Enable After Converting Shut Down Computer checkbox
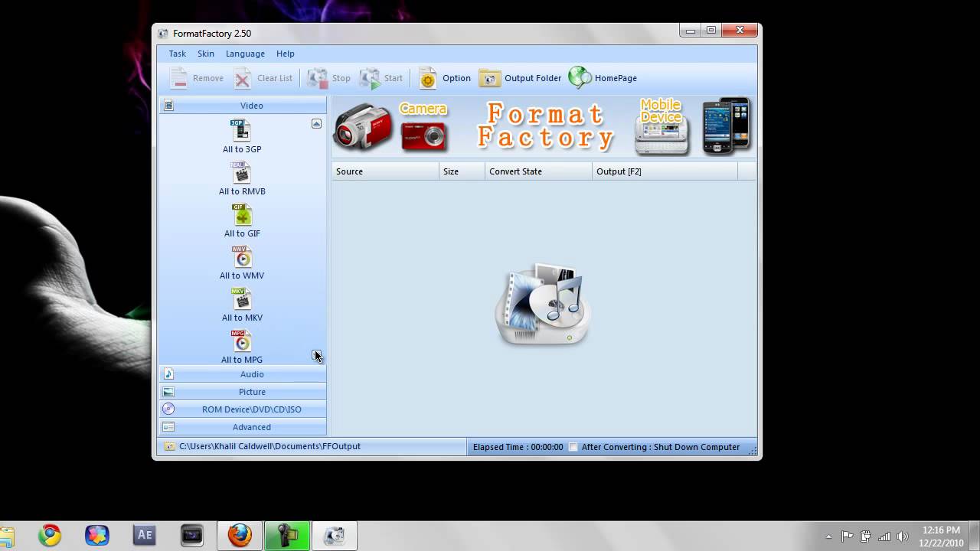This screenshot has width=980, height=551. (573, 447)
